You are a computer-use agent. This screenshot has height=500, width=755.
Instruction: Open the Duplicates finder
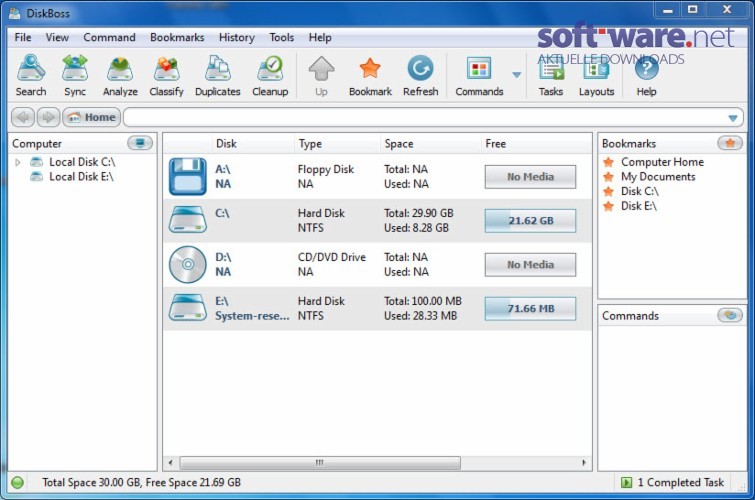coord(218,76)
